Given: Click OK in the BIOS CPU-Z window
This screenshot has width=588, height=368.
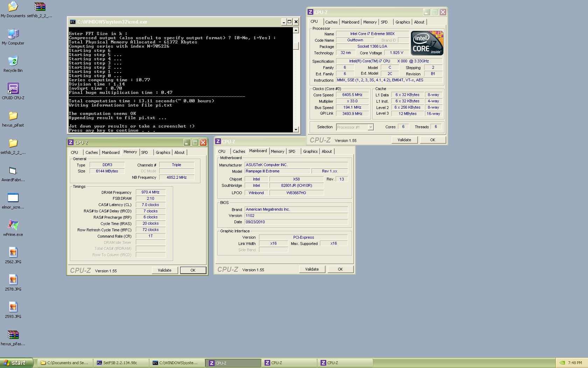Looking at the screenshot, I should (x=340, y=269).
